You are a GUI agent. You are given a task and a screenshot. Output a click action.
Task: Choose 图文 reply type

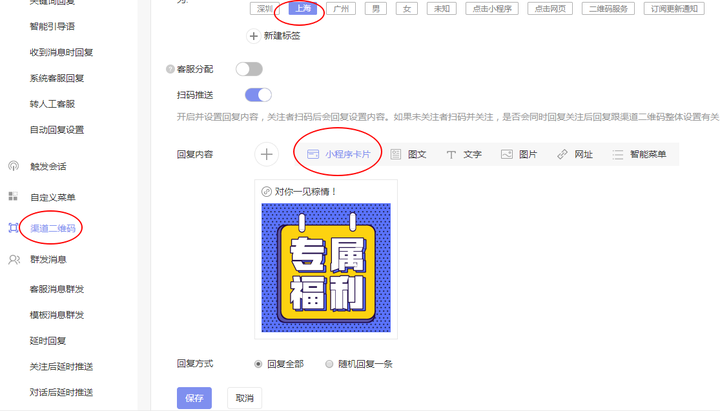click(408, 154)
